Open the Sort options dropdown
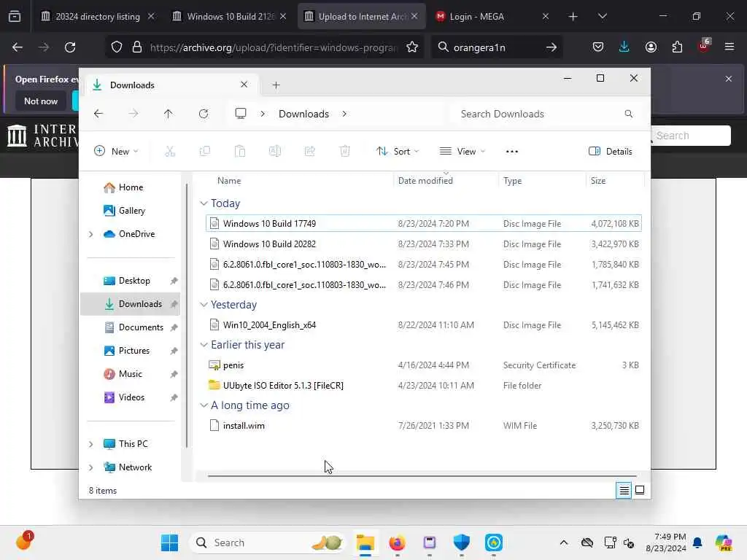 click(x=398, y=152)
